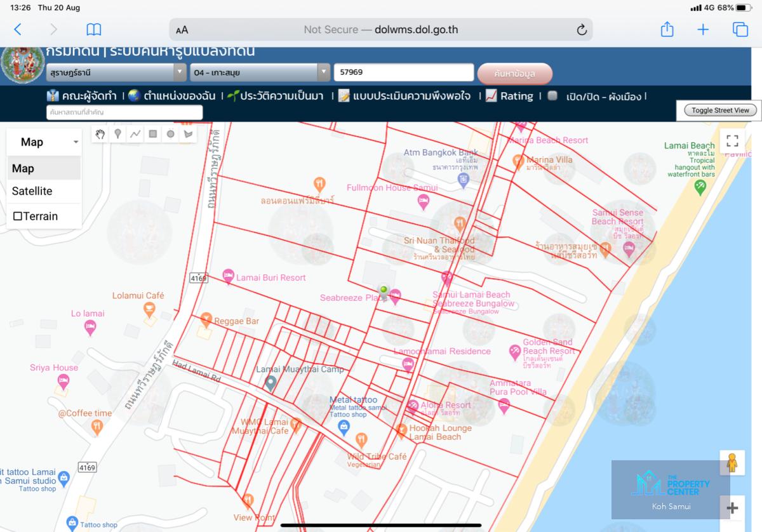
Task: Add a new Safari tab
Action: click(x=703, y=29)
